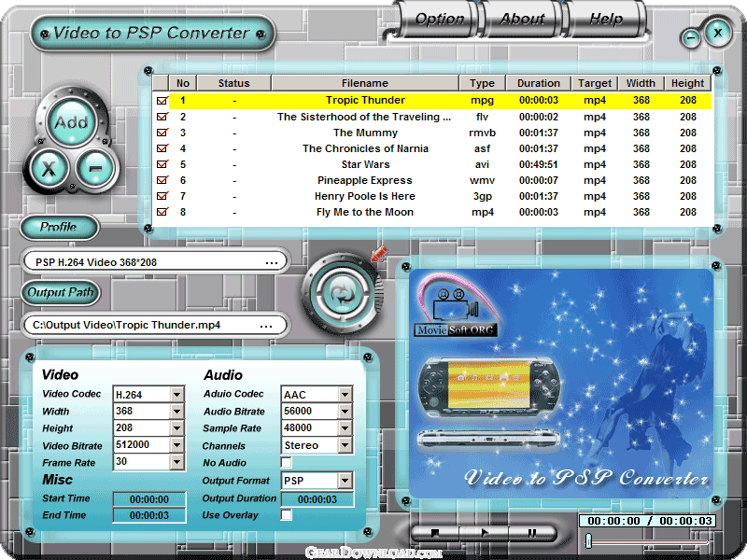
Task: Click the rmvb type cell
Action: (482, 133)
